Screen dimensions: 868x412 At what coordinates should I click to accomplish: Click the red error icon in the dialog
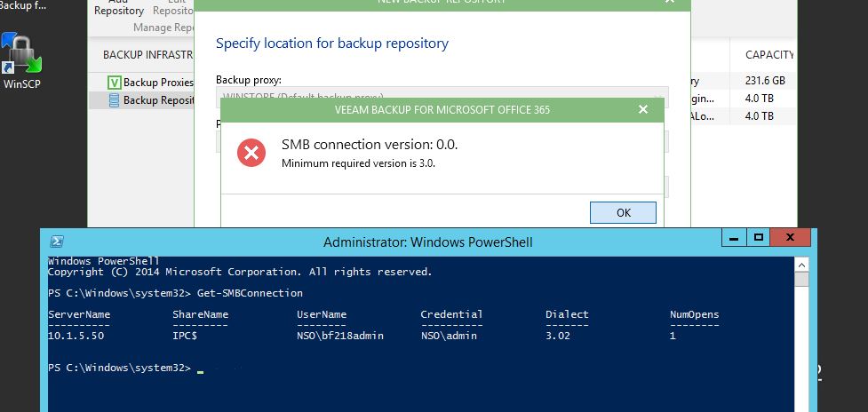tap(251, 153)
